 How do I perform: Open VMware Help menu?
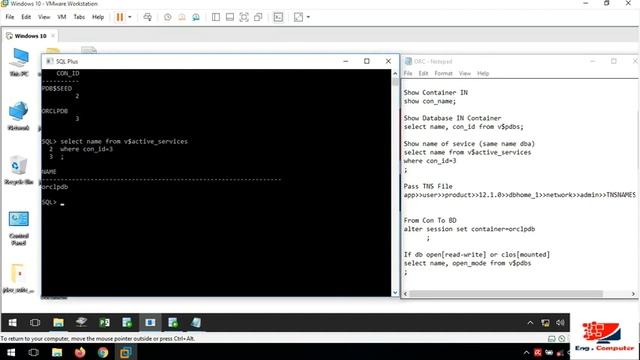click(98, 17)
